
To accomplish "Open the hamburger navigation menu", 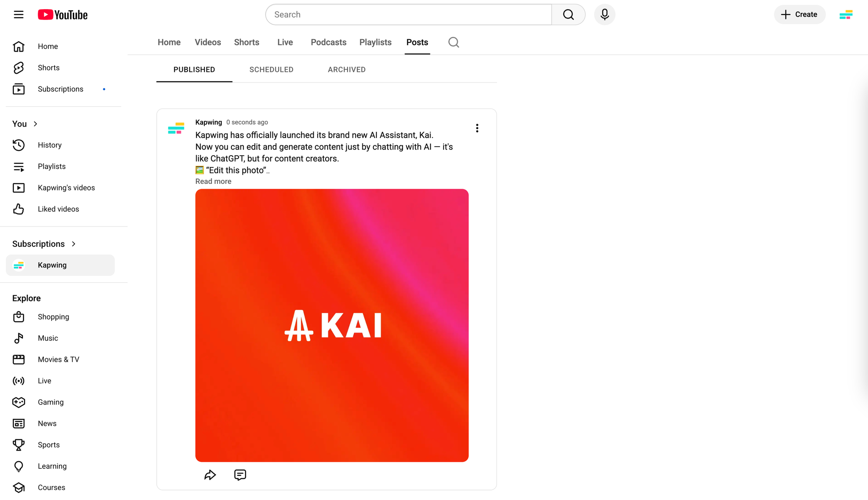I will [19, 14].
